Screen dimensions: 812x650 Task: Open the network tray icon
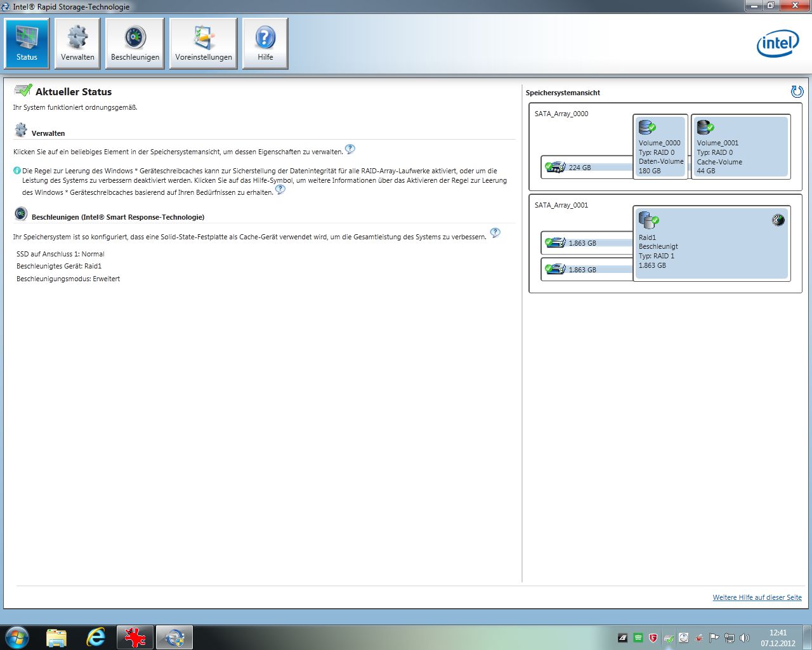(730, 638)
